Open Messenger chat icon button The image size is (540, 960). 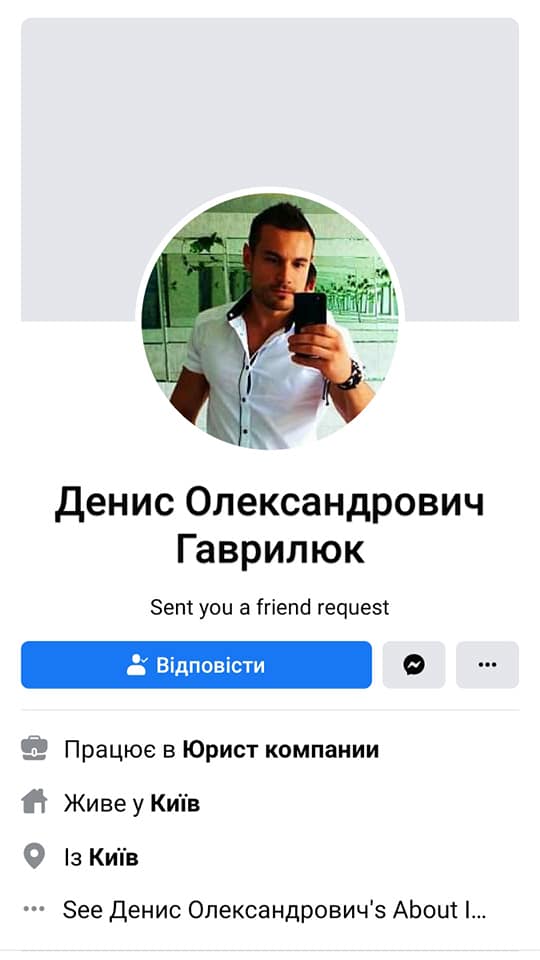[x=414, y=664]
